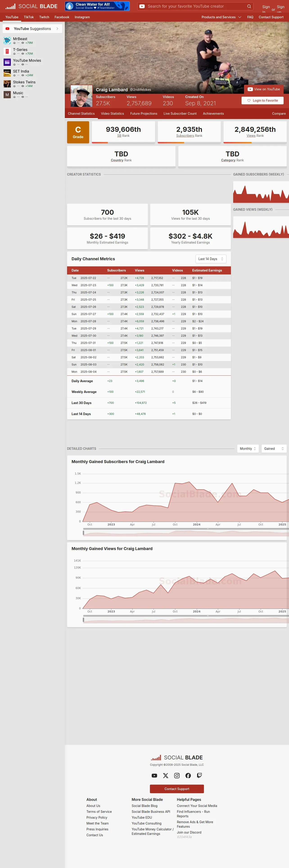Click the subscribers chart range slider handle
This screenshot has width=289, height=868.
[84, 533]
